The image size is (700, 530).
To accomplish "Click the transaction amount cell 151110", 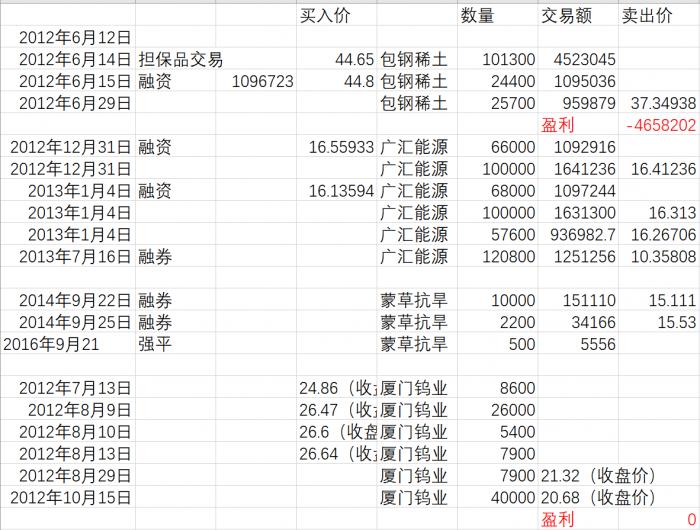I will 578,300.
